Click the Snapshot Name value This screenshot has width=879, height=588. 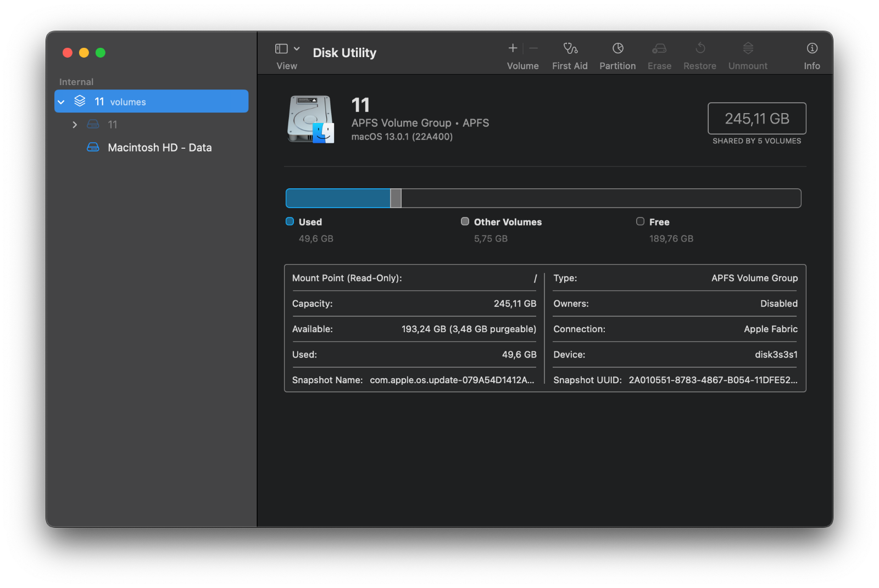click(x=452, y=380)
